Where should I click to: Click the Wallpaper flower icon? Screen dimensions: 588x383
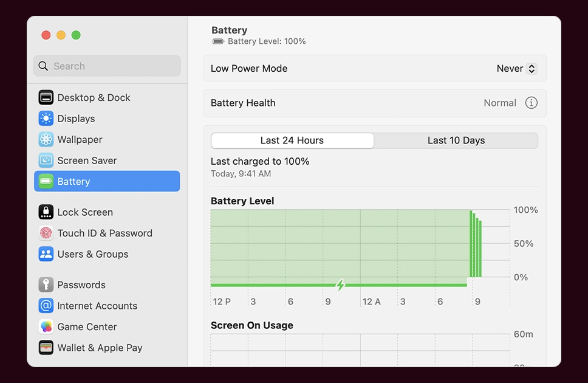(46, 140)
